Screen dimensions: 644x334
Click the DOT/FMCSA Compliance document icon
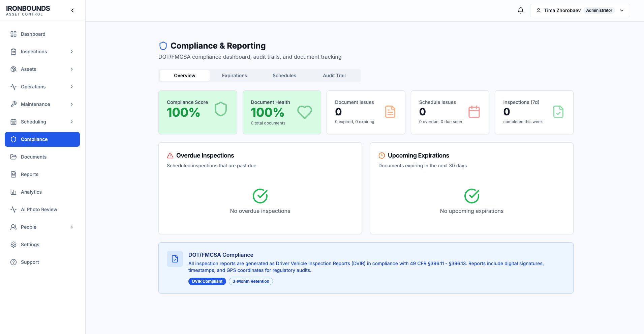[175, 259]
